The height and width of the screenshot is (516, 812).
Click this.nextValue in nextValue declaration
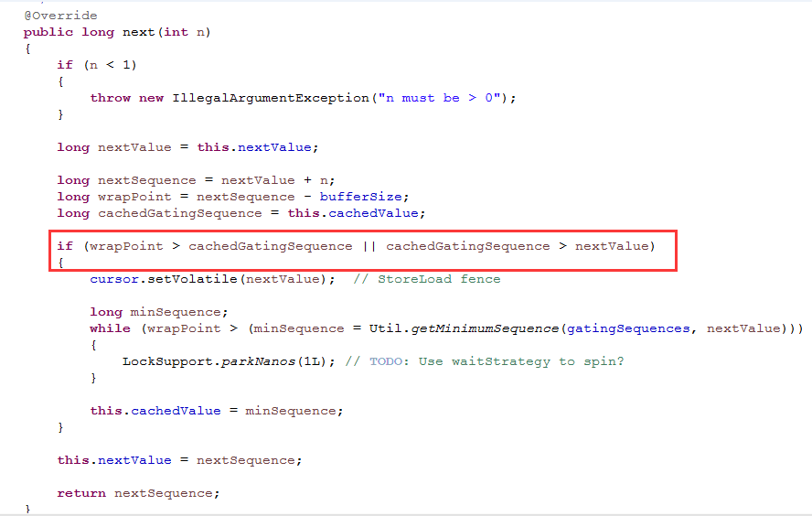pos(254,147)
